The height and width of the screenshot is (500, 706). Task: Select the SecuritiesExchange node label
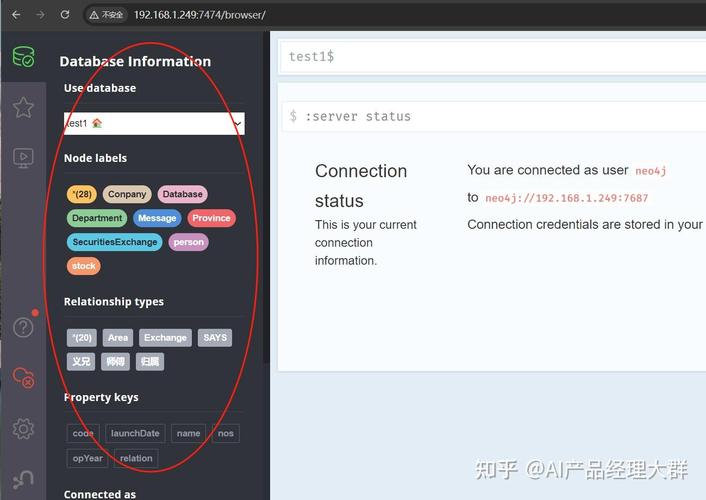[x=115, y=242]
